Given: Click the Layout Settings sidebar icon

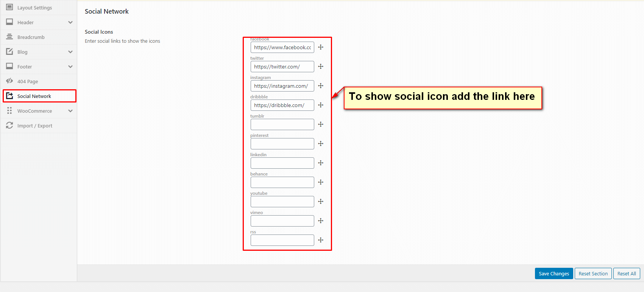Looking at the screenshot, I should 9,7.
